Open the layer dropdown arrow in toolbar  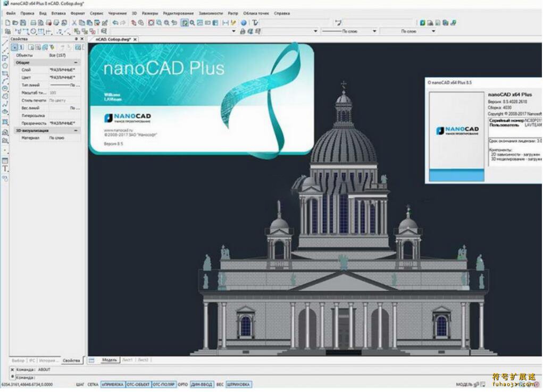(233, 31)
